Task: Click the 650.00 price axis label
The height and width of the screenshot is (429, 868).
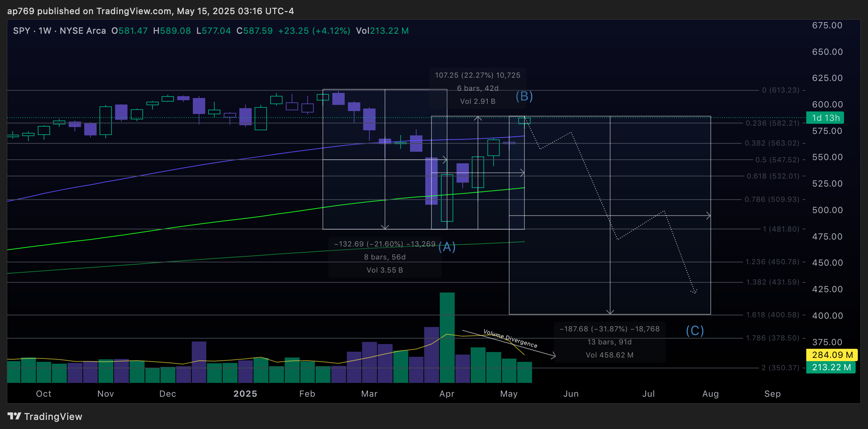Action: pos(827,52)
